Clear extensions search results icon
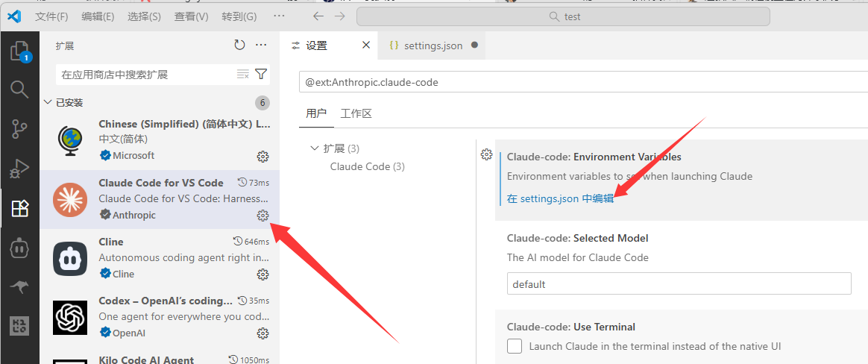This screenshot has width=868, height=364. pos(242,75)
